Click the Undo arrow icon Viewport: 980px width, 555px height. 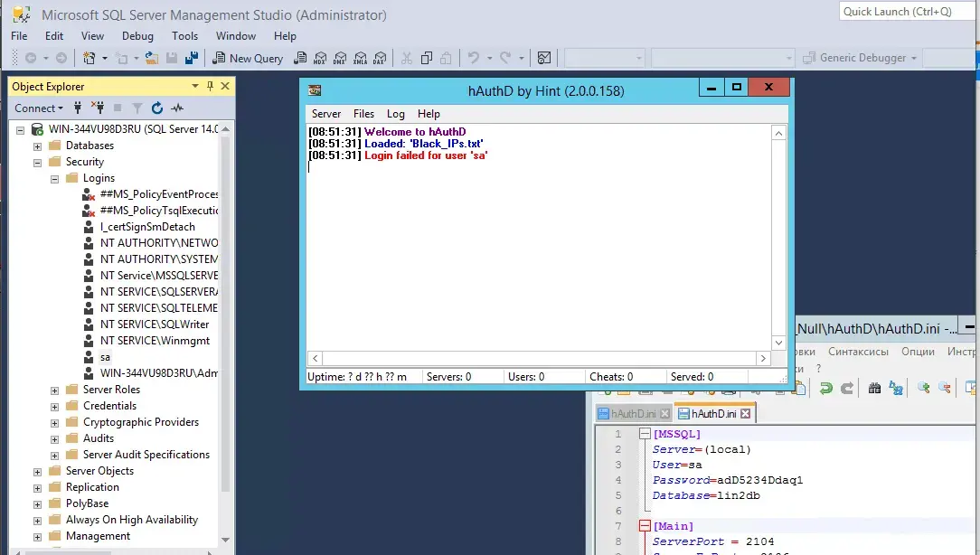[473, 58]
